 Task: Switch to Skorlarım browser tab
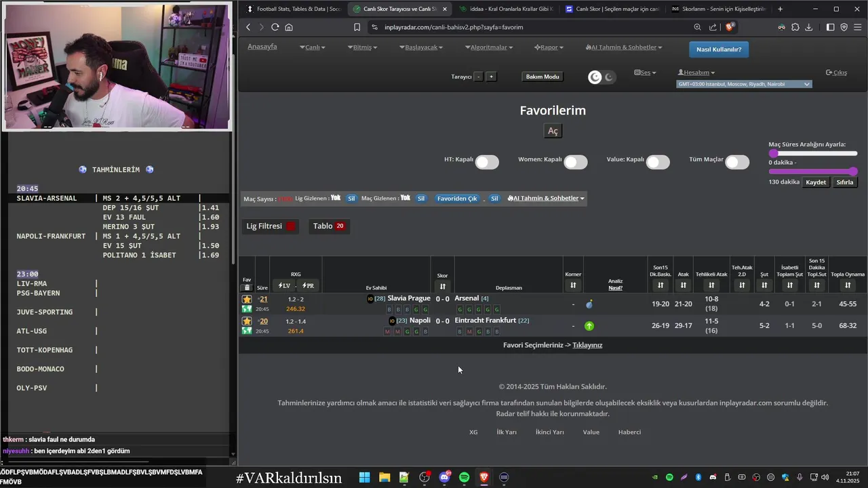click(x=718, y=9)
